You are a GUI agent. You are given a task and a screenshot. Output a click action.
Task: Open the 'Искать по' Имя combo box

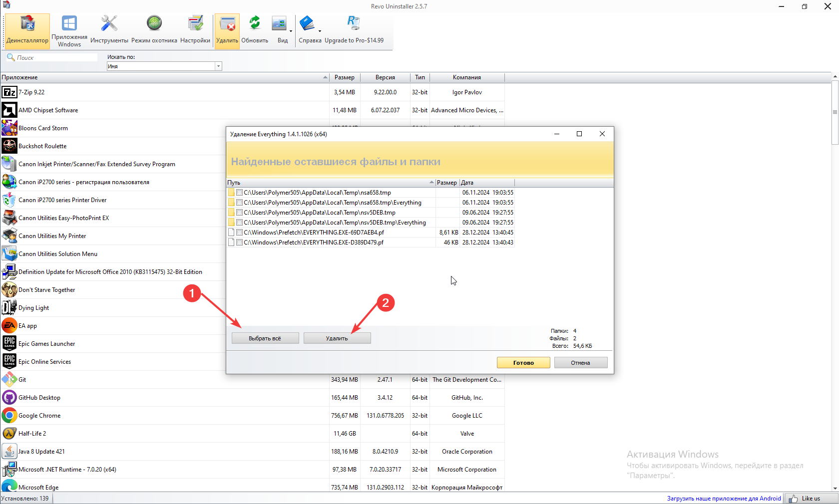(x=164, y=66)
